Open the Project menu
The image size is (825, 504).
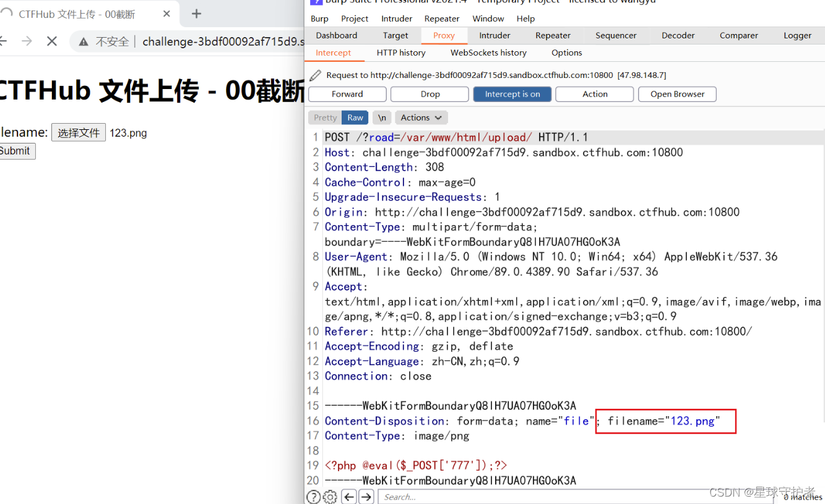[x=355, y=19]
